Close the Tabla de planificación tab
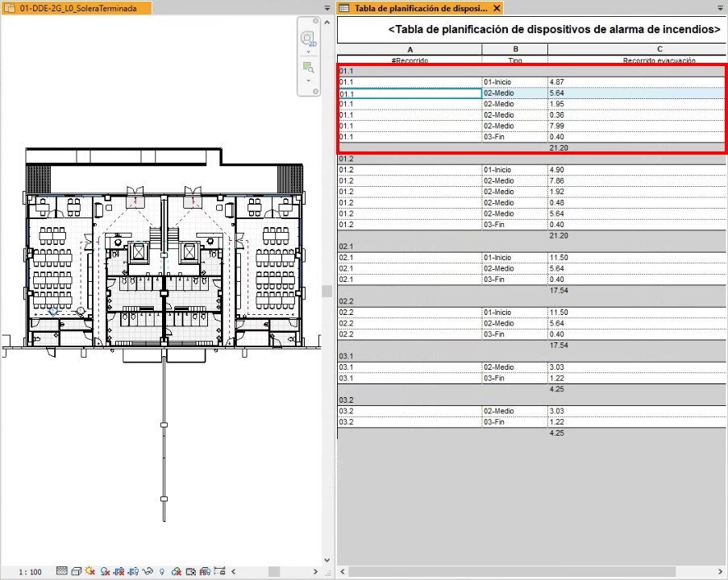Viewport: 728px width, 580px height. (497, 8)
